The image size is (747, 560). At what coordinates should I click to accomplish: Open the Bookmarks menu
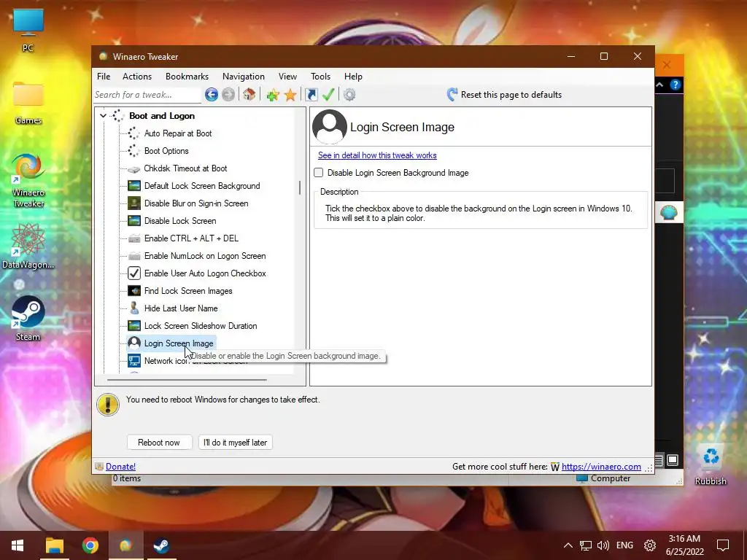coord(187,76)
